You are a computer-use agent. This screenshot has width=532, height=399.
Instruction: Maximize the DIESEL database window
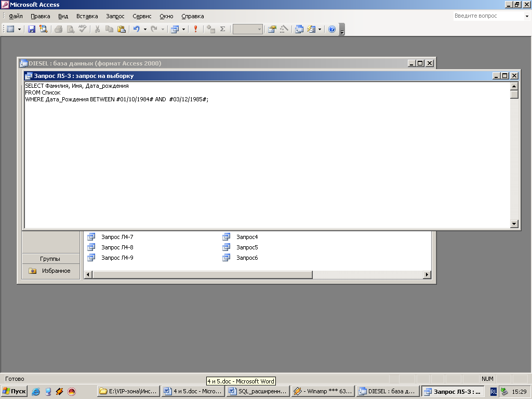(x=420, y=63)
